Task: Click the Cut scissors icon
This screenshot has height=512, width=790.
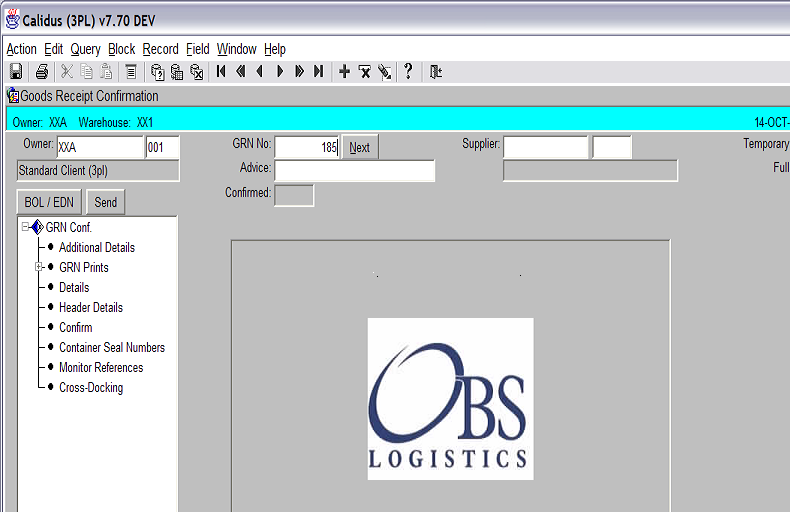Action: point(67,72)
